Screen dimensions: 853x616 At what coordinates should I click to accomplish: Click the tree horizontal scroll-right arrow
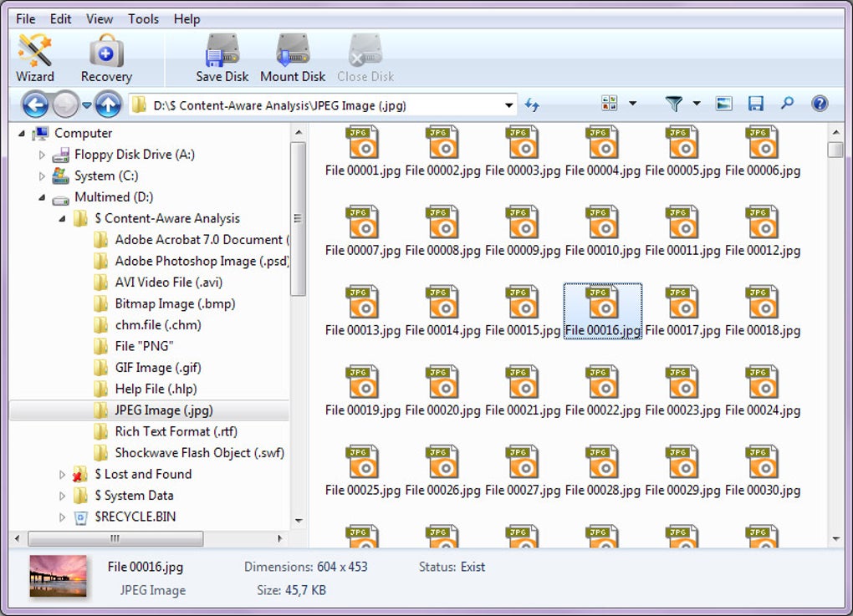coord(279,538)
